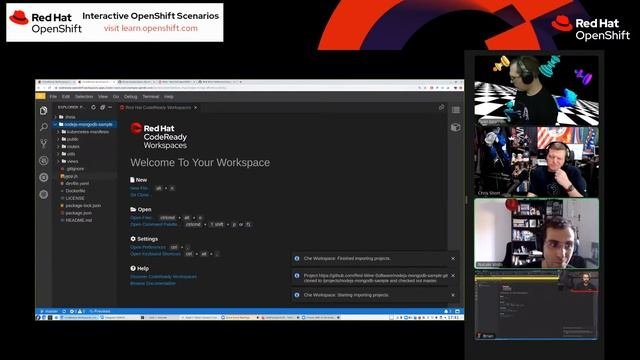This screenshot has height=360, width=640.
Task: Click the collapse-all icon in Explorer header
Action: (102, 107)
